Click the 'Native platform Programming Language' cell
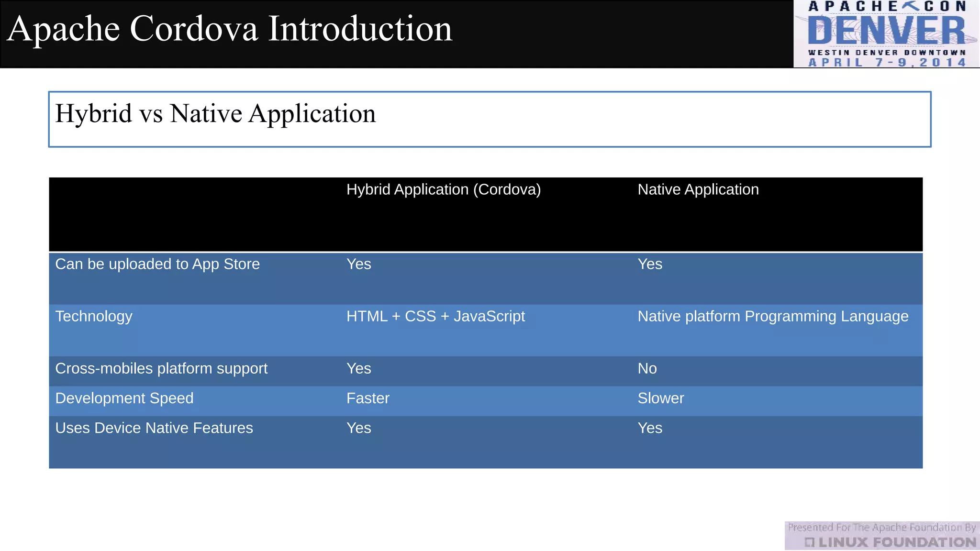This screenshot has width=980, height=551. pos(773,317)
